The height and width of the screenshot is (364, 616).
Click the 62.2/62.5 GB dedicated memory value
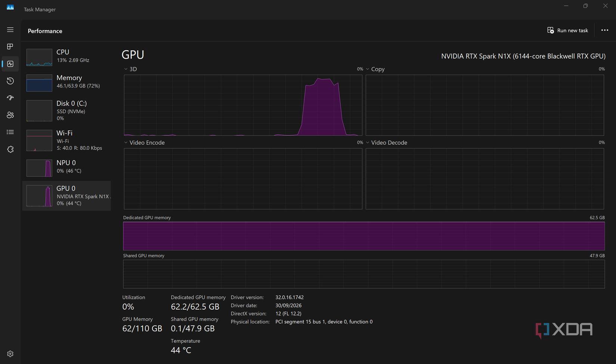[195, 307]
